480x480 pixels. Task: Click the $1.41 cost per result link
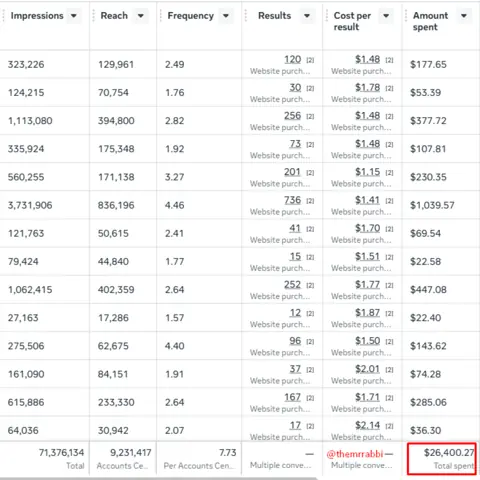[x=368, y=200]
